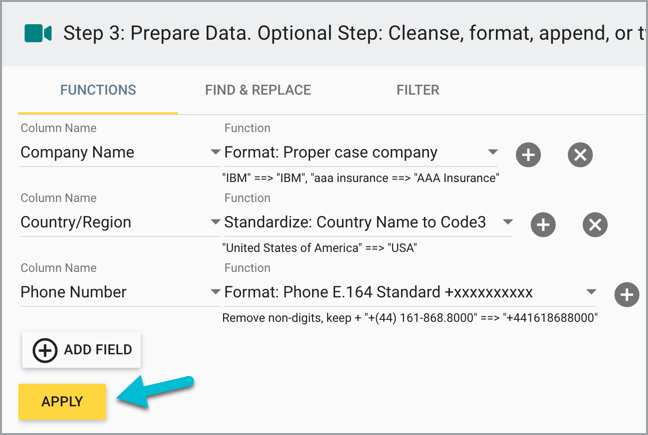
Task: Open the Phone Number column dropdown
Action: click(215, 292)
